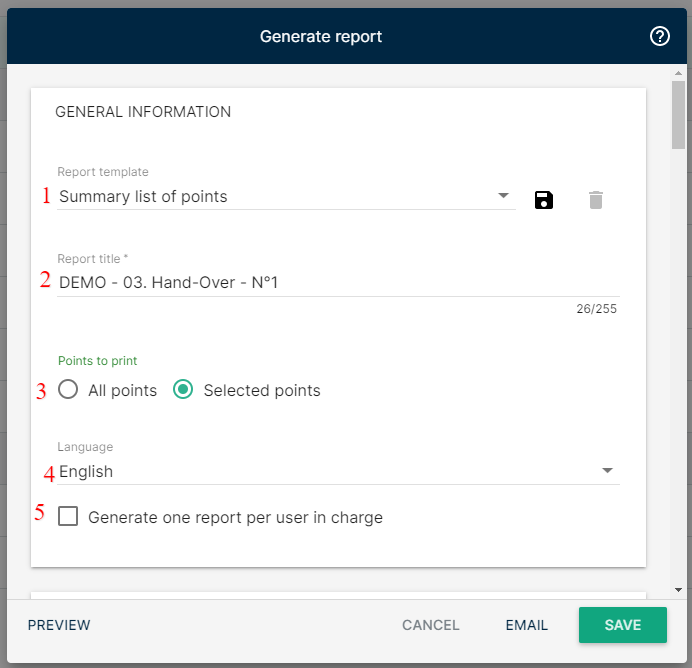This screenshot has height=668, width=692.
Task: Click the PREVIEW button
Action: click(59, 625)
